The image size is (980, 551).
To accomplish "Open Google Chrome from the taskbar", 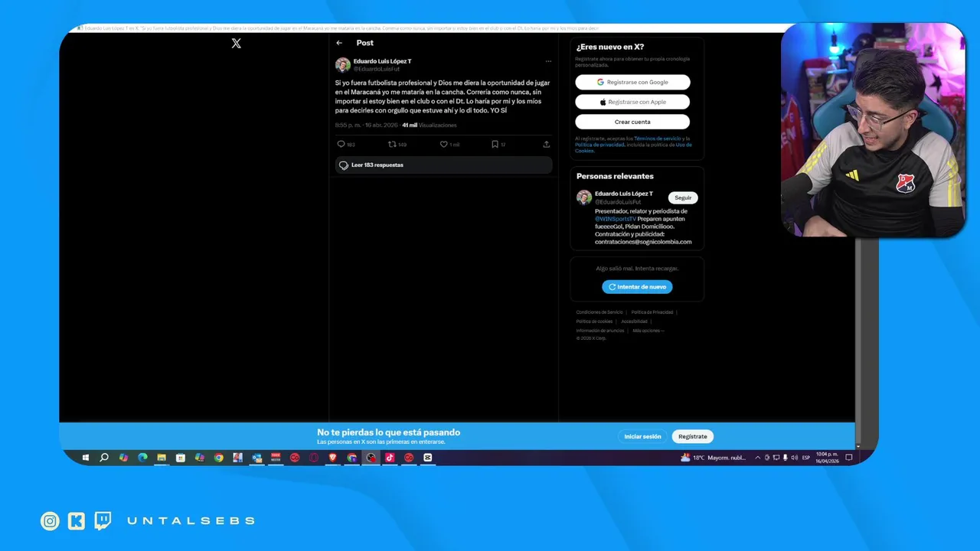I will pos(219,458).
